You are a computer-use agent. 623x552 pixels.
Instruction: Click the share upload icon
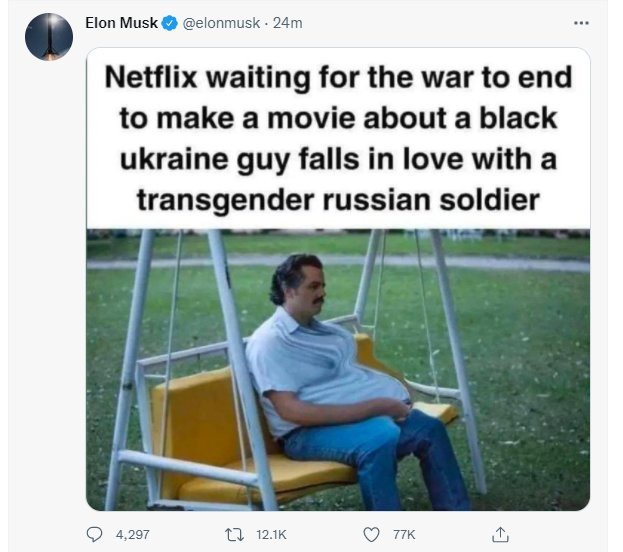(x=500, y=534)
